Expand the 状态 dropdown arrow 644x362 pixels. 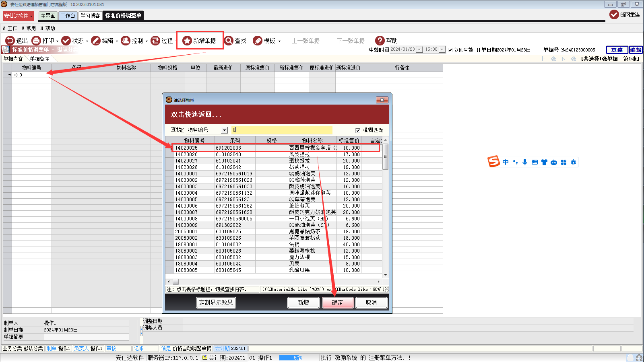[x=87, y=41]
